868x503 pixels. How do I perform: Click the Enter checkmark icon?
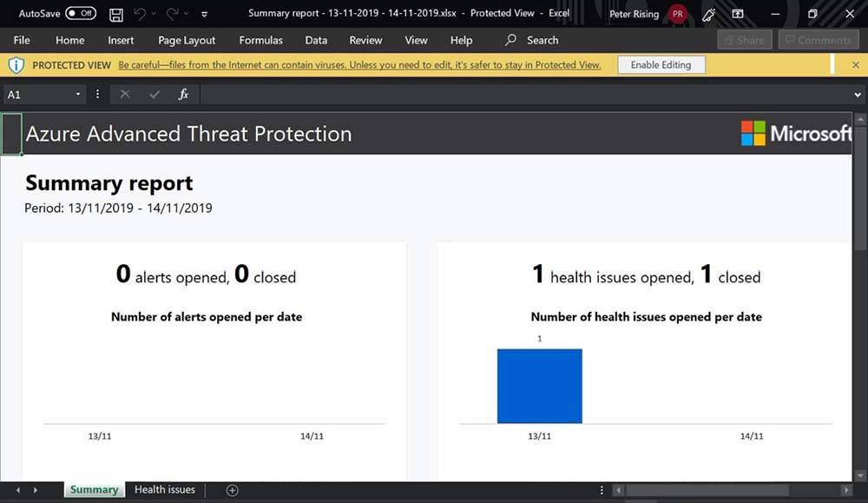(155, 94)
